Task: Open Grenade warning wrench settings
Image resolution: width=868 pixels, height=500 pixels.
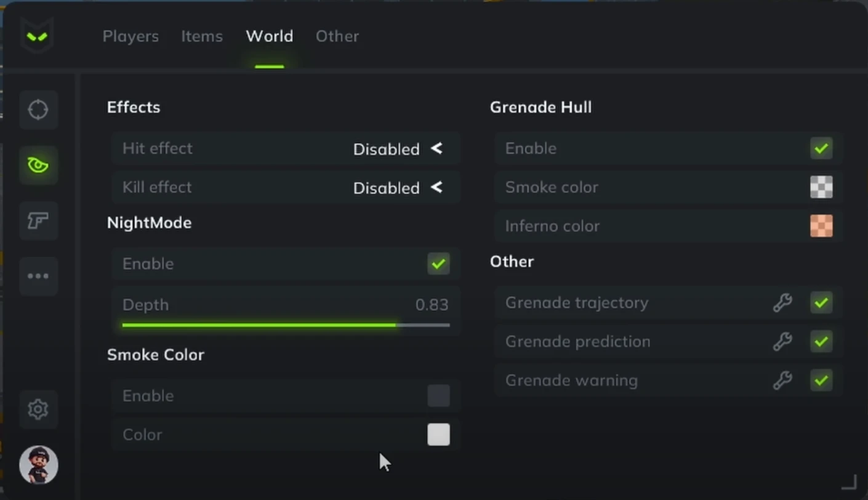Action: pyautogui.click(x=782, y=380)
